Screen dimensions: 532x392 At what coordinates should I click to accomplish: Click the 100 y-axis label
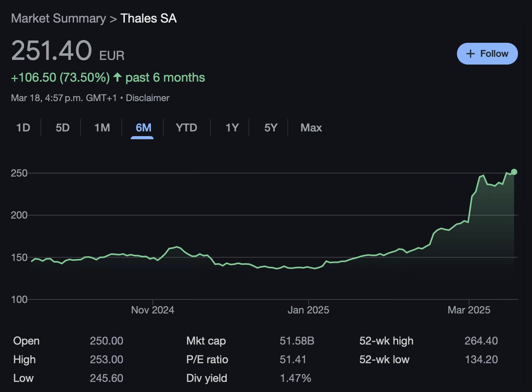point(19,299)
